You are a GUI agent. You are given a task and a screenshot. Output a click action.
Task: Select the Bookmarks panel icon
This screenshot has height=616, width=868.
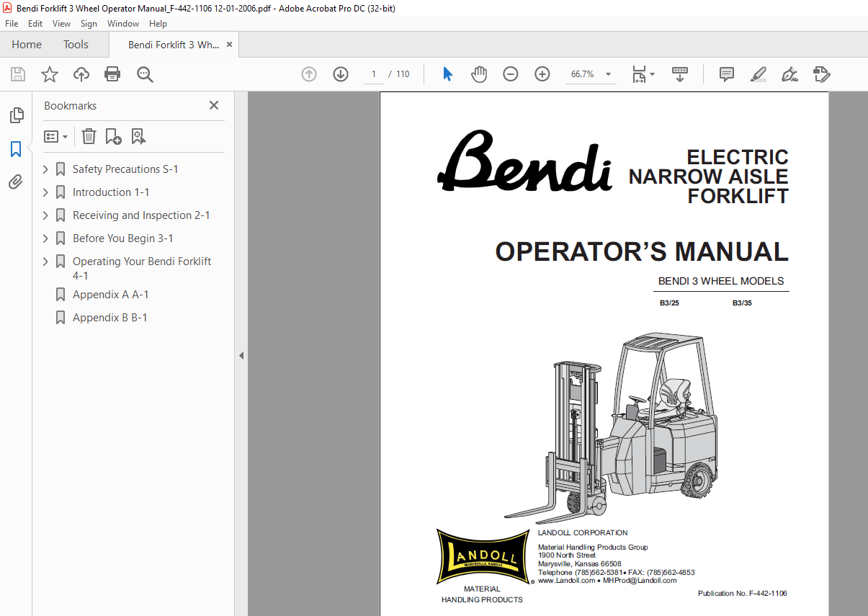click(16, 148)
